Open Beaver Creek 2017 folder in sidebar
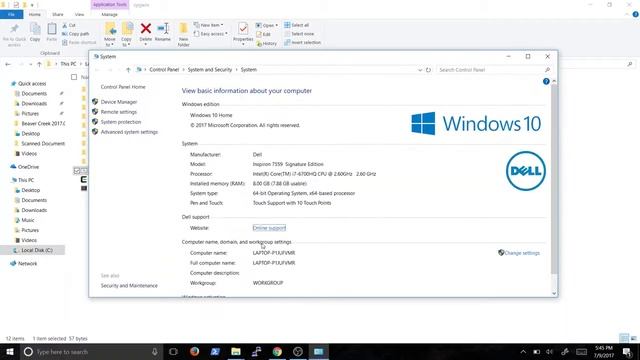 tap(40, 124)
